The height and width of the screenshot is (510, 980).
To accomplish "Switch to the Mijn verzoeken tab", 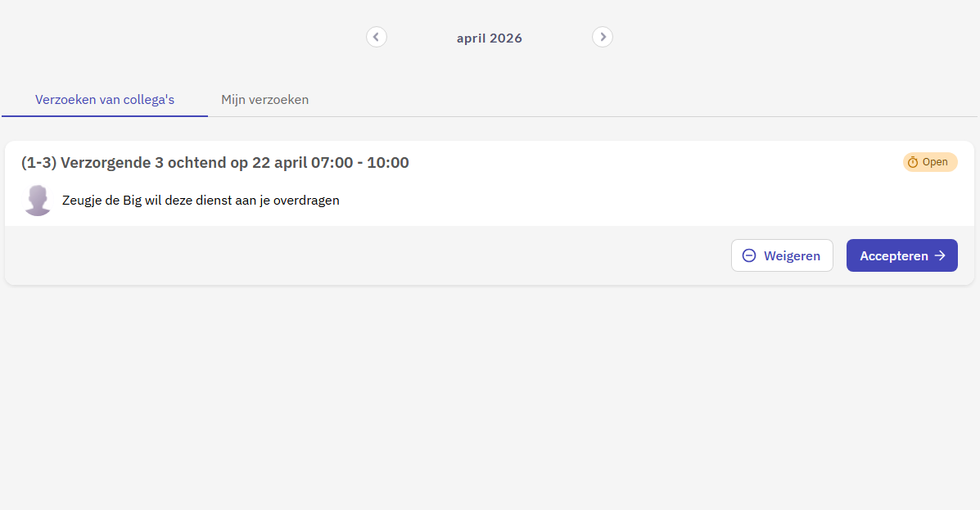I will [x=264, y=100].
